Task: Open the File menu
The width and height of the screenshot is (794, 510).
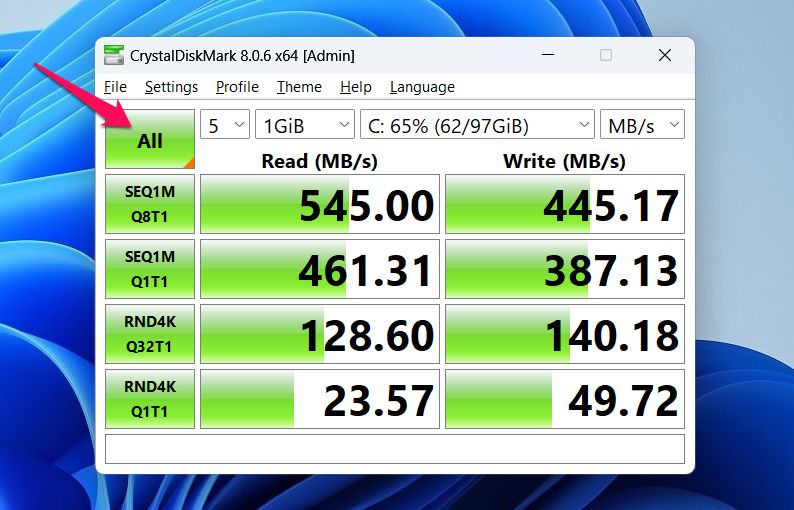Action: [x=115, y=87]
